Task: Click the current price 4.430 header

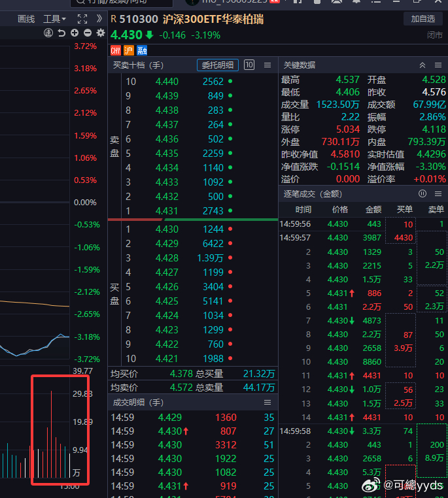Action: click(x=126, y=35)
